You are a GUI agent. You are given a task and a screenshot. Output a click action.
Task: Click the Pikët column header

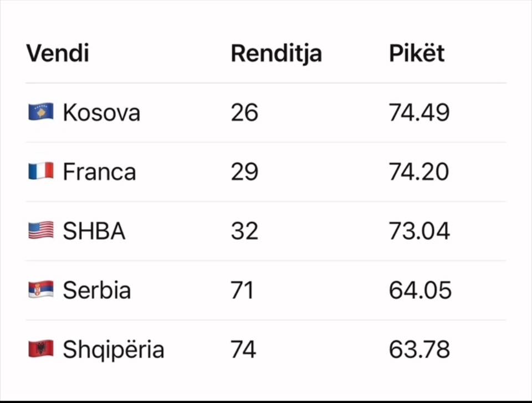[x=417, y=54]
